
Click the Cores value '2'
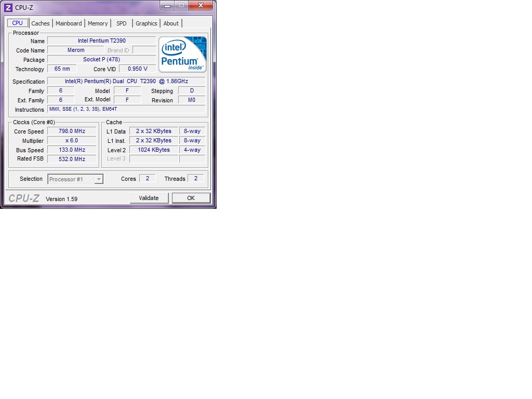click(x=148, y=178)
